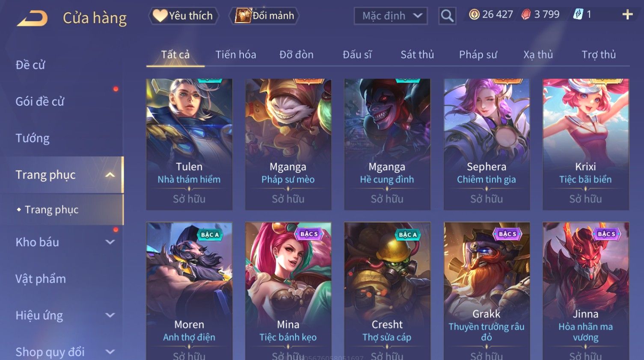This screenshot has width=644, height=360.
Task: Click the plus icon to add currency
Action: point(627,15)
